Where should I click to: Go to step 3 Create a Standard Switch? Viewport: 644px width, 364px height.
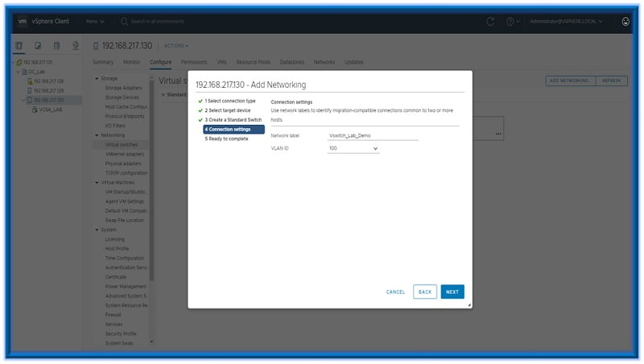(x=233, y=120)
